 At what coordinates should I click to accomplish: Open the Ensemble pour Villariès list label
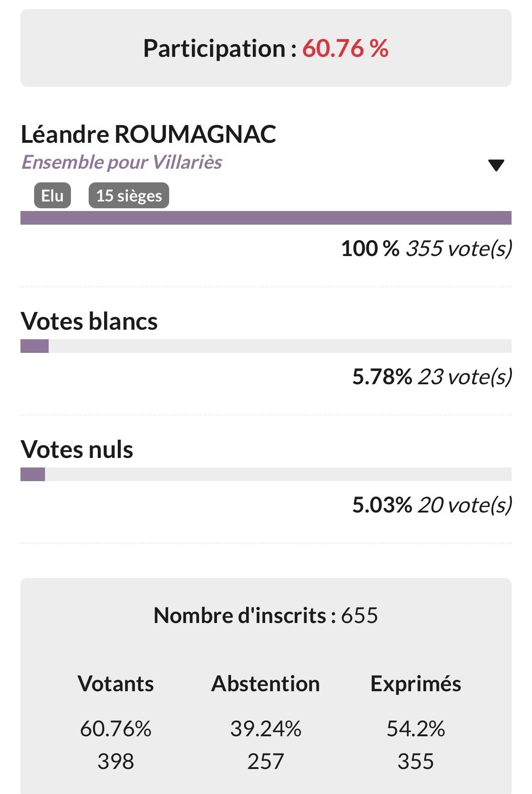point(122,162)
